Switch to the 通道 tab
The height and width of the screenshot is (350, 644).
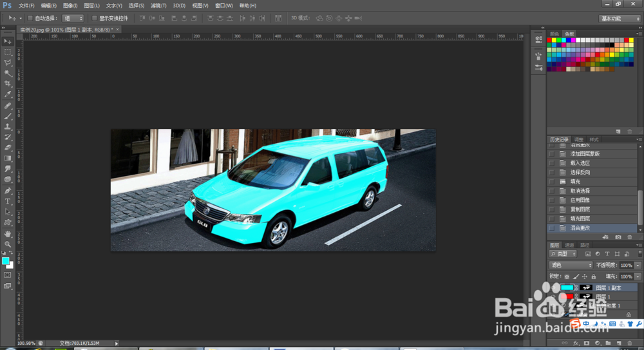coord(570,245)
